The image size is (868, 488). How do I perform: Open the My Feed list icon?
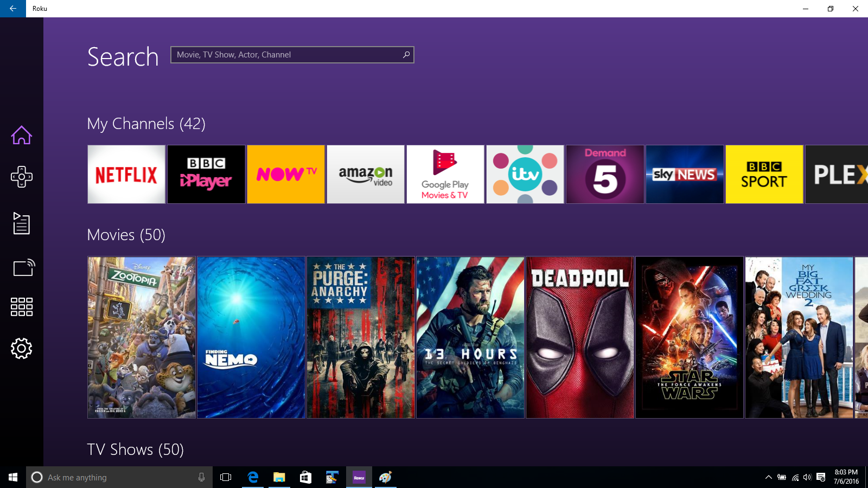pos(22,223)
